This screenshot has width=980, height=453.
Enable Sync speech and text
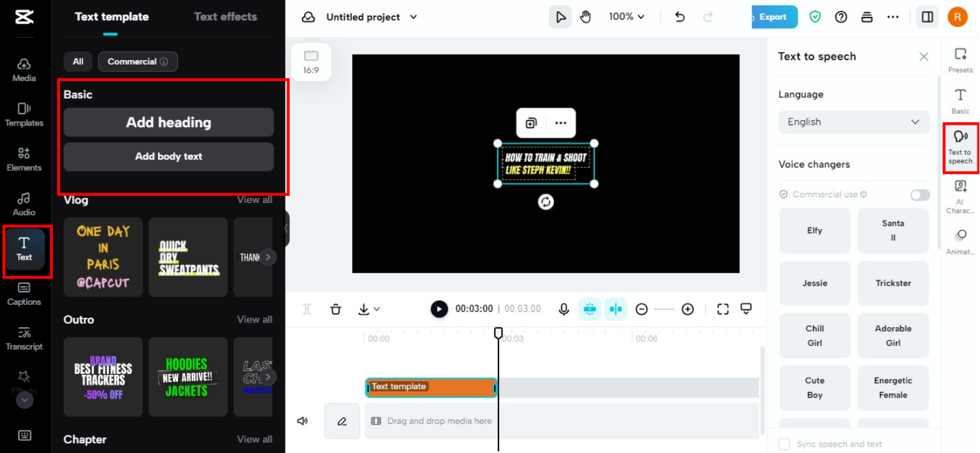coord(784,444)
